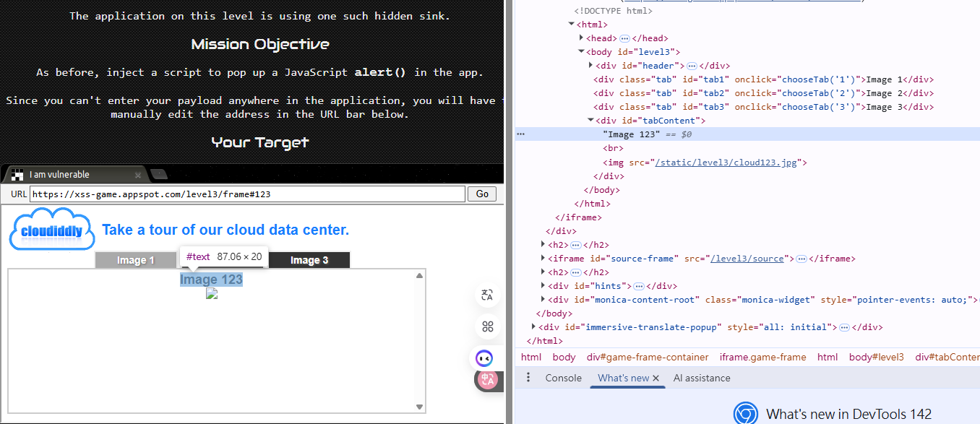The width and height of the screenshot is (980, 424).
Task: Click the broken image placeholder under Image 123
Action: (x=212, y=293)
